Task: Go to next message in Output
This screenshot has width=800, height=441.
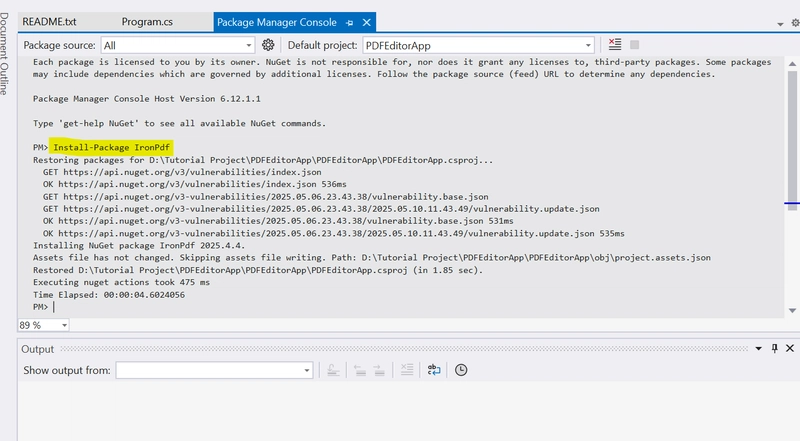Action: click(x=379, y=370)
